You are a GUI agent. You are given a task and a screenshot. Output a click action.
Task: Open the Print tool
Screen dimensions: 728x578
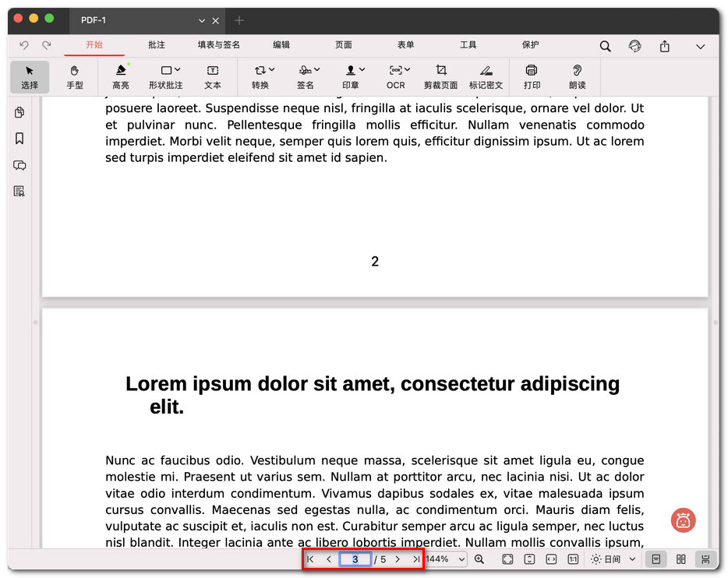tap(532, 77)
